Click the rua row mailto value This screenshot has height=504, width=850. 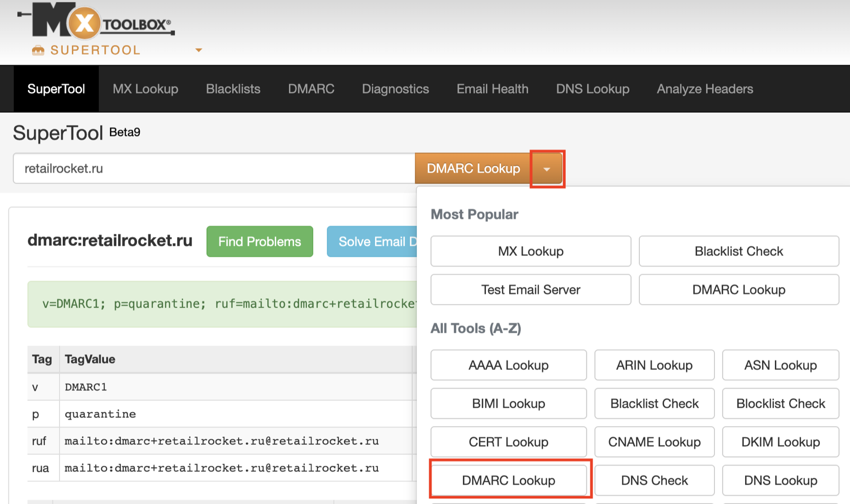(x=221, y=468)
